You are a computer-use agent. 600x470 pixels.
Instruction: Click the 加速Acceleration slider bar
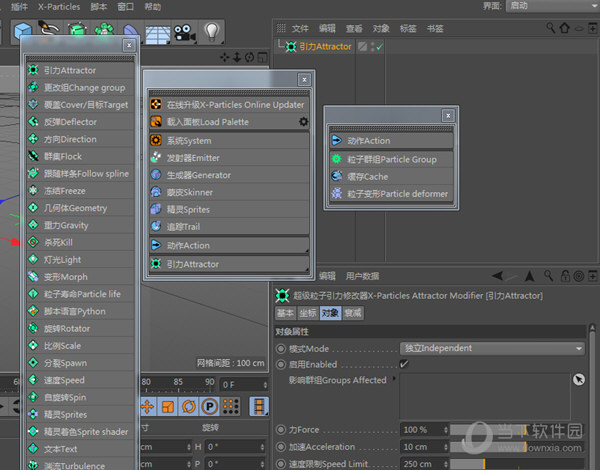coord(517,447)
